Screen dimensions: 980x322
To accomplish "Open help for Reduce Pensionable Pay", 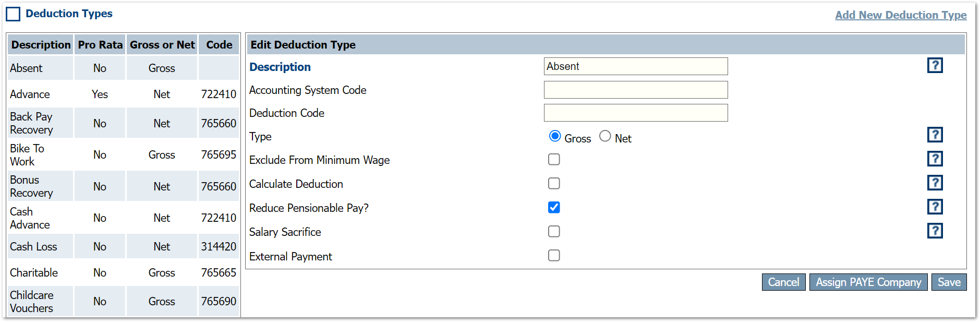I will click(x=935, y=207).
